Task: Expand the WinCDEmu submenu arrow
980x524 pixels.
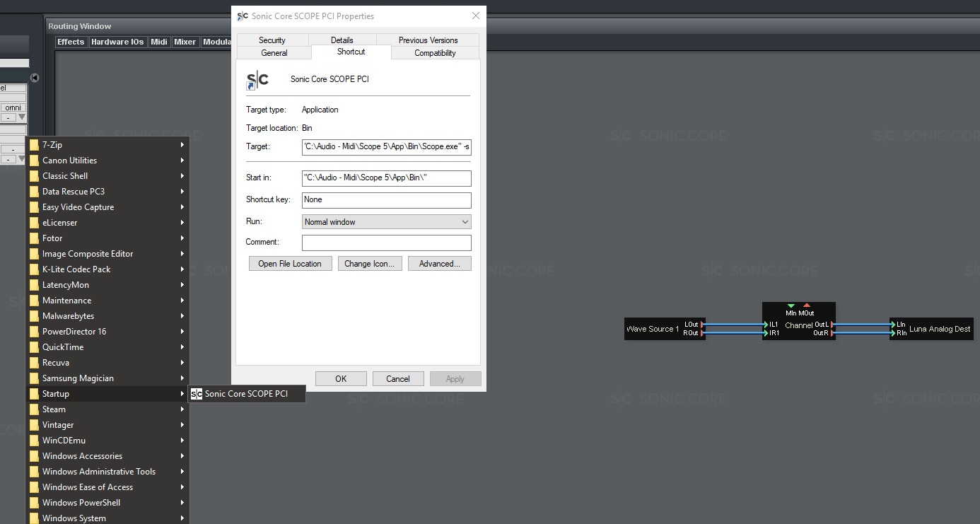Action: point(182,441)
